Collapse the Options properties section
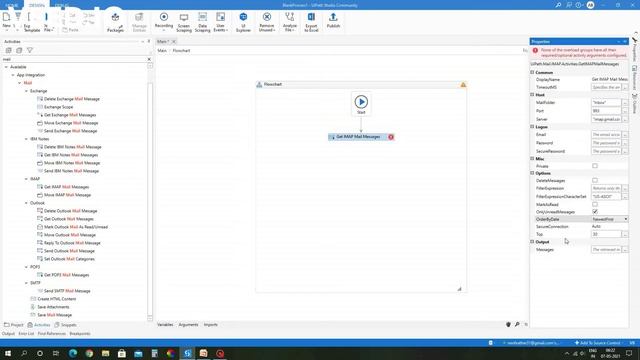This screenshot has height=360, width=640. click(532, 173)
